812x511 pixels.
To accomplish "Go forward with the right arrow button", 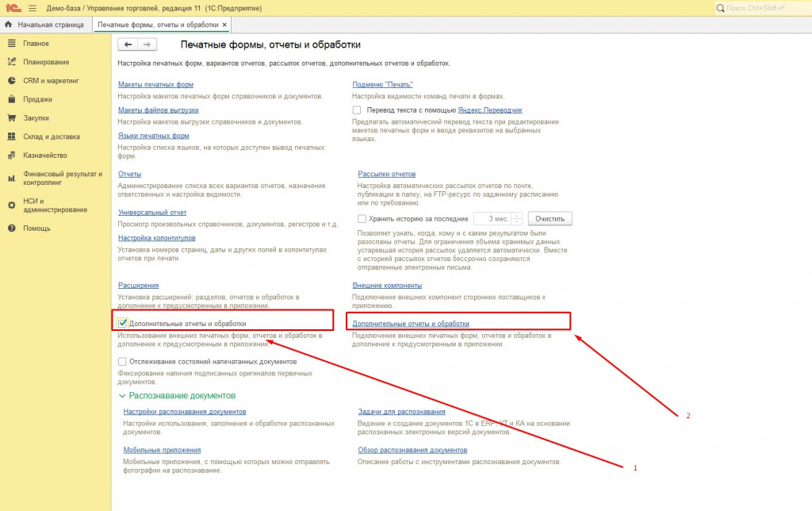I will click(x=147, y=44).
